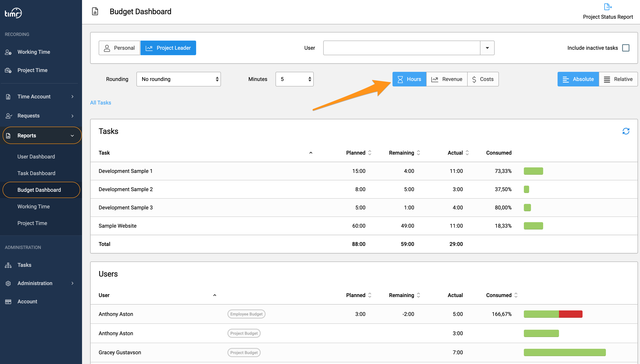The image size is (640, 364).
Task: Select the Revenue button
Action: coord(447,79)
